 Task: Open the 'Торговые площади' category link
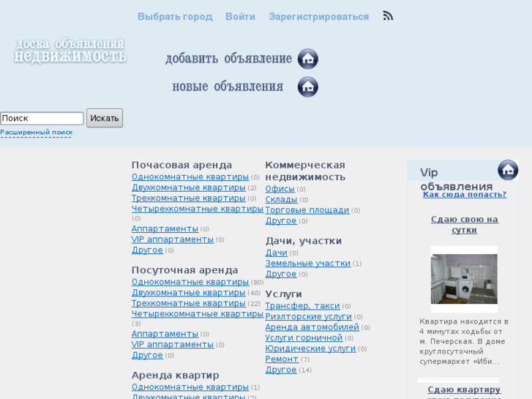[307, 210]
